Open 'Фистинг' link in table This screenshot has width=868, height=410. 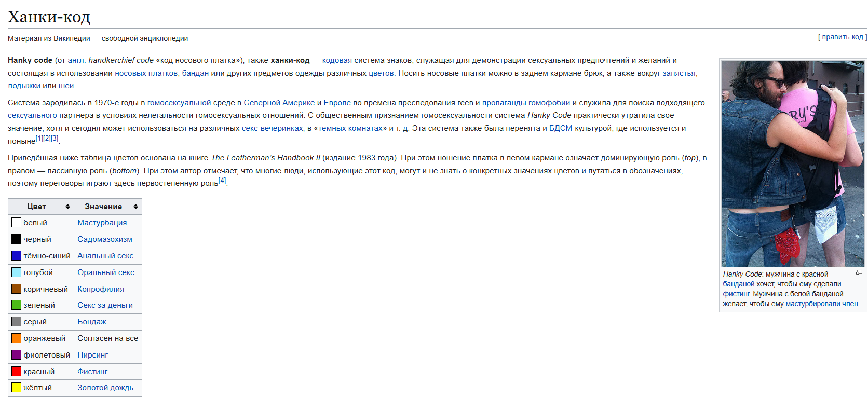(x=92, y=372)
